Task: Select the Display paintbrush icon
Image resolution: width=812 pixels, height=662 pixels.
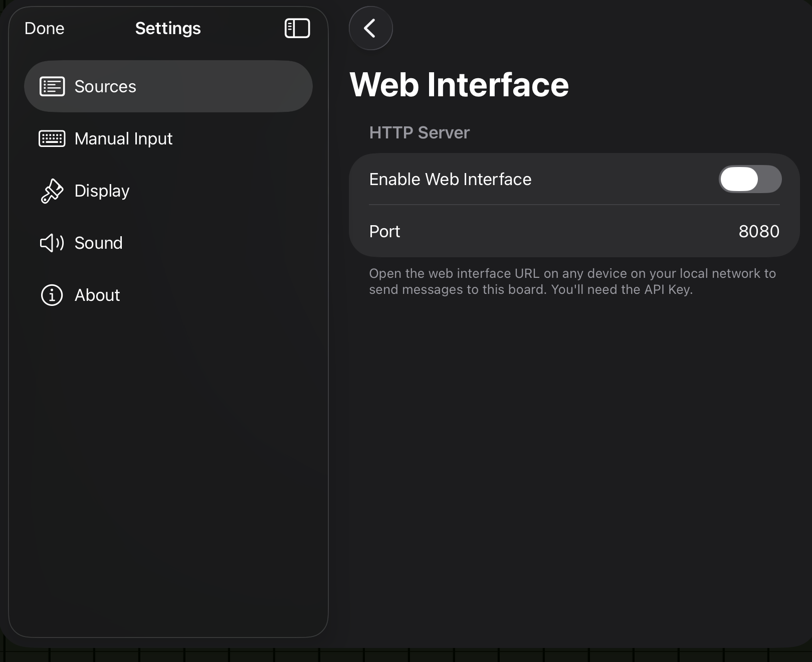Action: click(x=51, y=191)
